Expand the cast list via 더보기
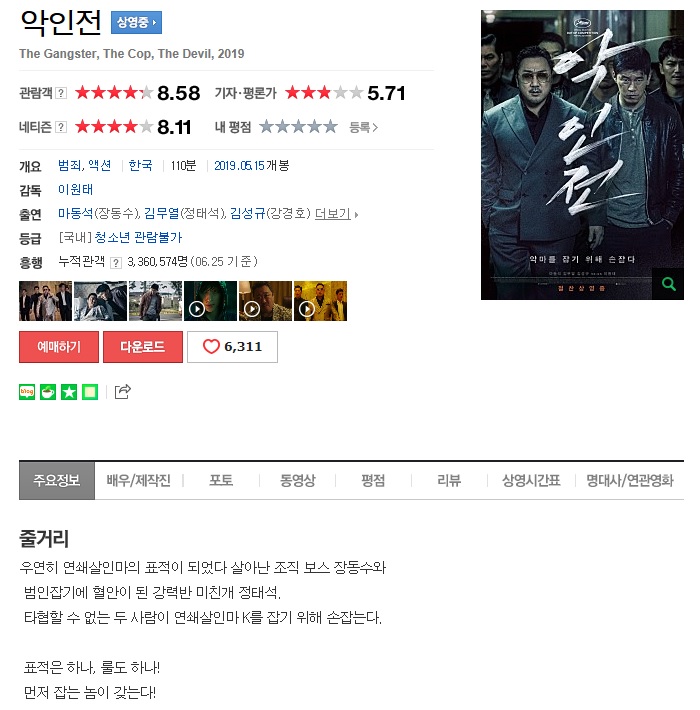 pyautogui.click(x=336, y=214)
